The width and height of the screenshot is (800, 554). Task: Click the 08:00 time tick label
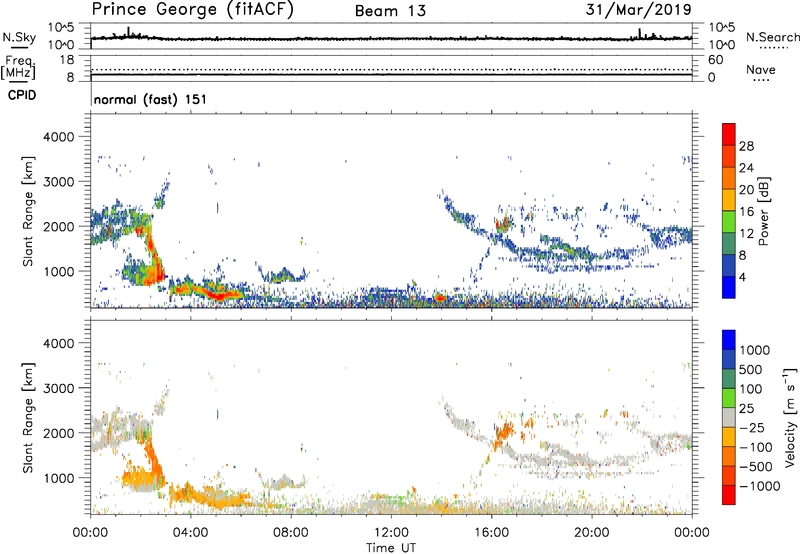[x=291, y=533]
